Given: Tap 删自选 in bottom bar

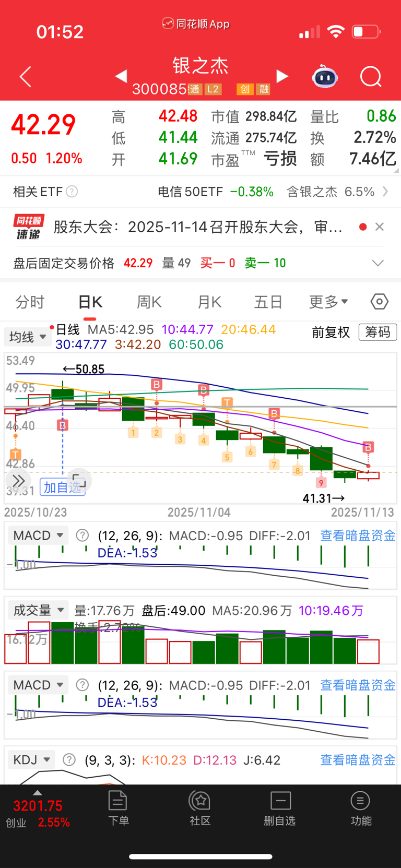Looking at the screenshot, I should (x=280, y=809).
